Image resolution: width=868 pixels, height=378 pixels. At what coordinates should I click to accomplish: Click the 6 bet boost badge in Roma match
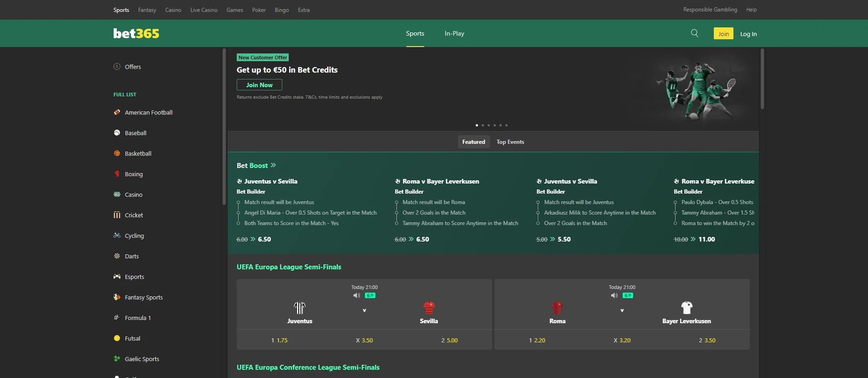click(628, 295)
